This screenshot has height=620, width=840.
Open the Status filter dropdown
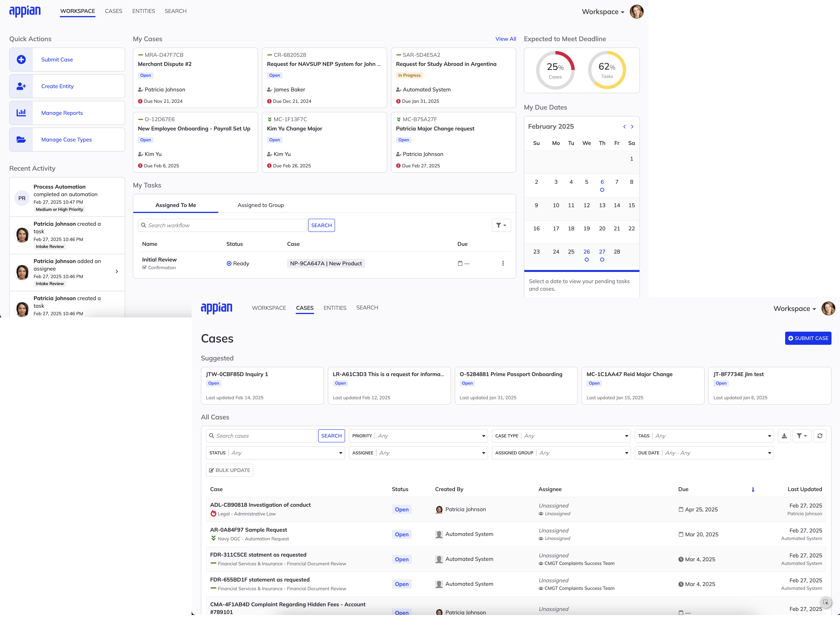click(x=275, y=453)
